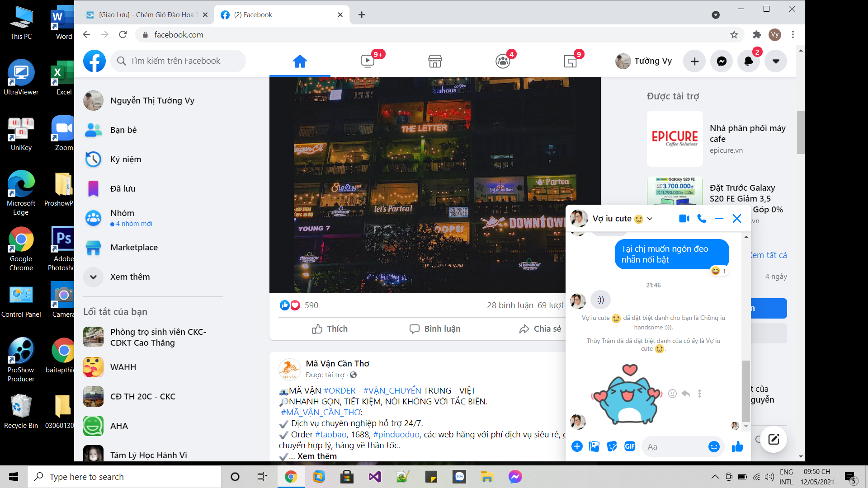Open emoji picker in message field

(713, 446)
